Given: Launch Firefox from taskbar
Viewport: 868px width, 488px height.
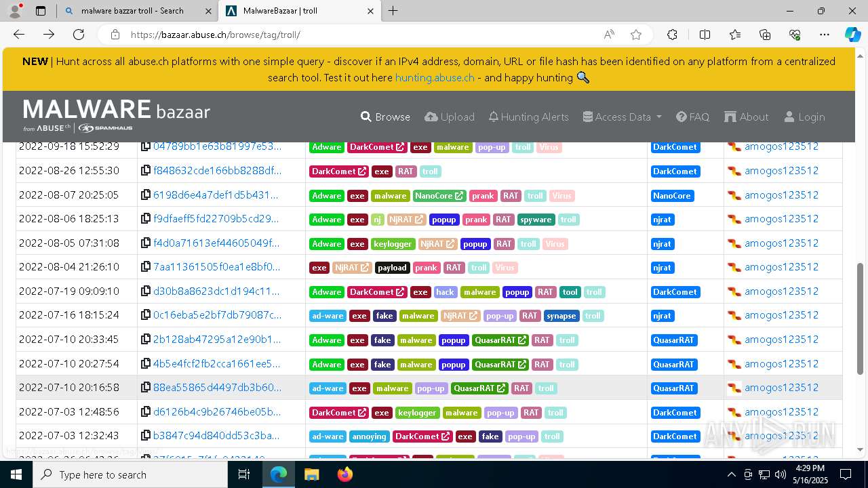Looking at the screenshot, I should [345, 474].
